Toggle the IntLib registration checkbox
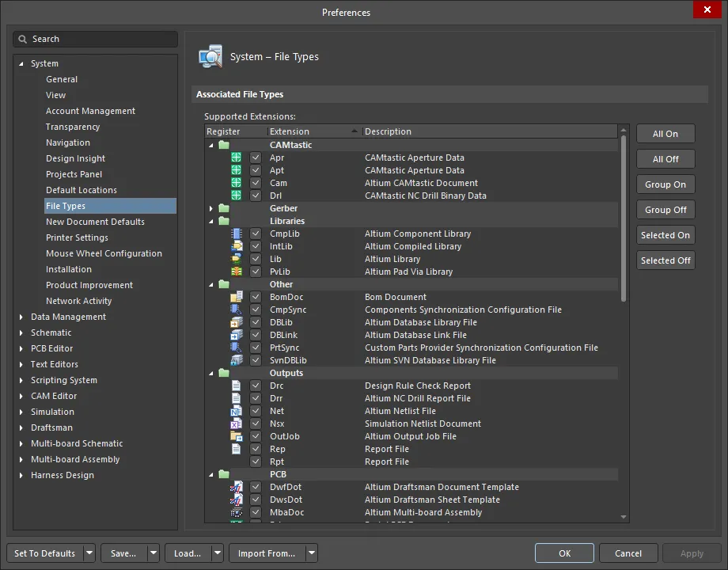The height and width of the screenshot is (570, 728). pos(256,246)
